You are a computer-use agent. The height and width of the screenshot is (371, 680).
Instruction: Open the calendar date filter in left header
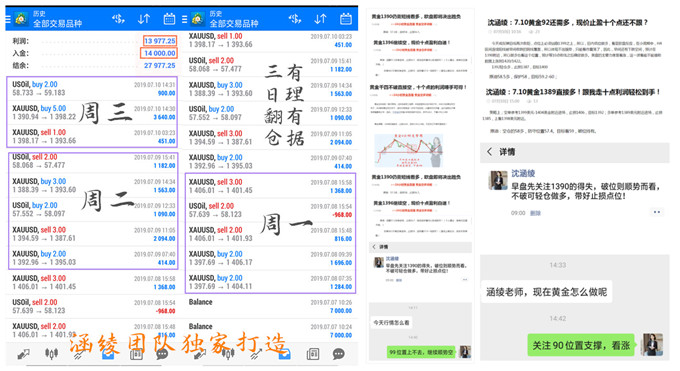tap(169, 19)
